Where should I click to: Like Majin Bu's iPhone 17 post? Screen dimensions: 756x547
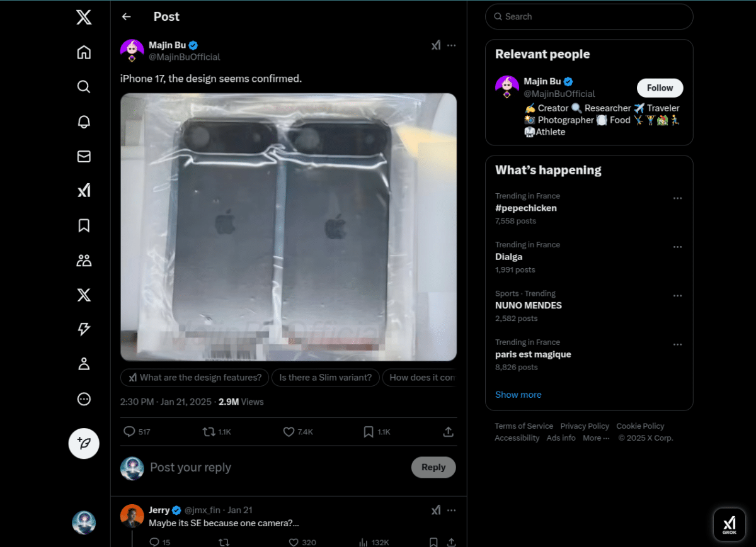pos(297,432)
